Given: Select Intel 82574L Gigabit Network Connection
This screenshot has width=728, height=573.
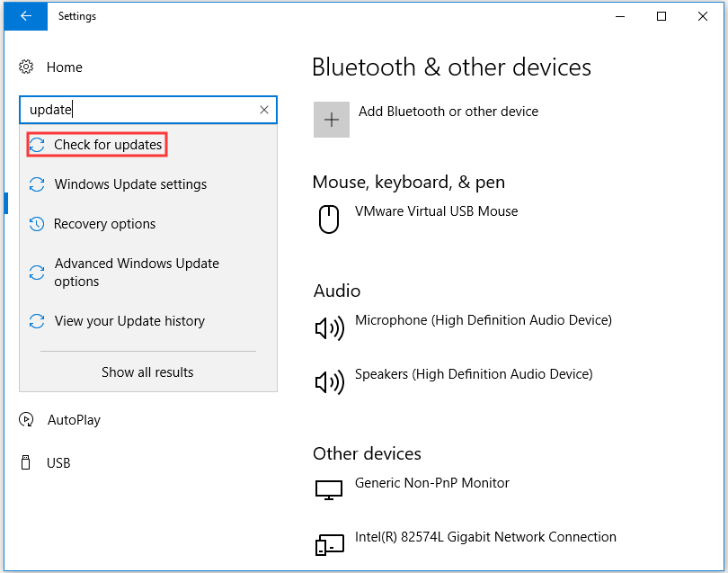Looking at the screenshot, I should click(485, 537).
